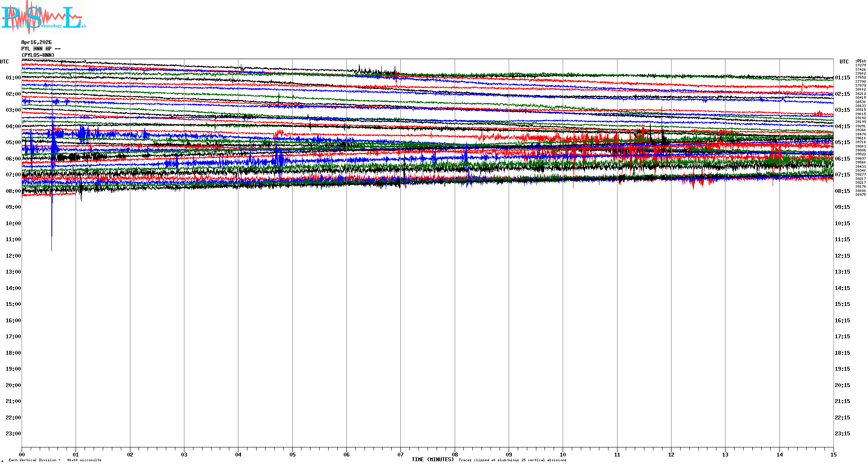The width and height of the screenshot is (868, 466).
Task: Click the Apr16,2026 date label
Action: [x=36, y=42]
